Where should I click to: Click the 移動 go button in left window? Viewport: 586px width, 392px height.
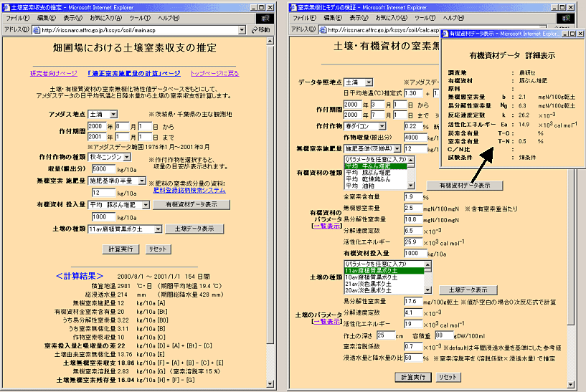(259, 29)
